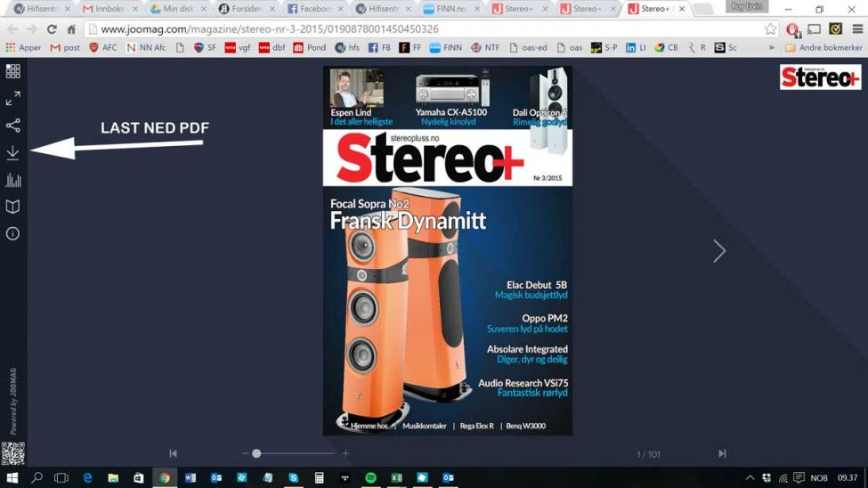Enter fullscreen mode in the magazine viewer
868x488 pixels.
click(x=12, y=99)
